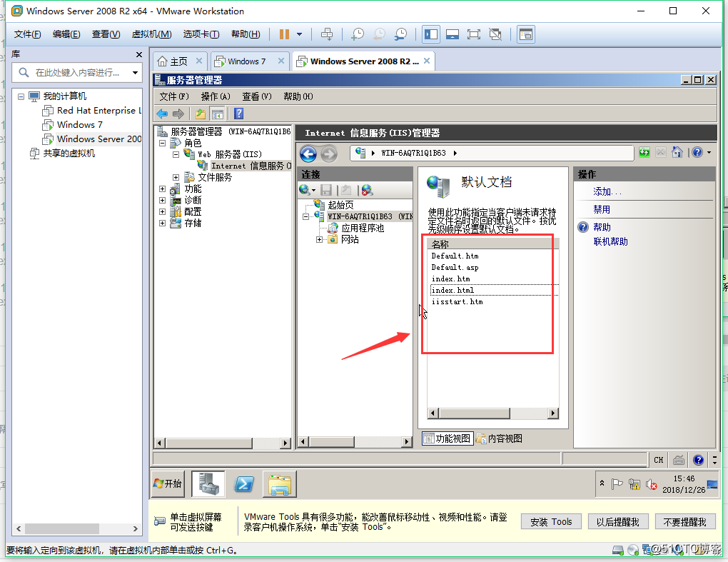Click Server Manager forward arrow toolbar icon
Image resolution: width=728 pixels, height=562 pixels.
pos(178,114)
